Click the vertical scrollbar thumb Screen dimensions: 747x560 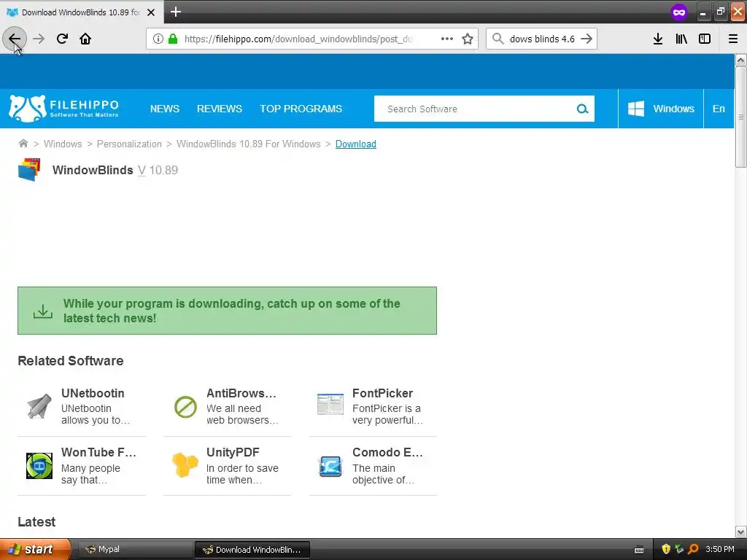click(740, 117)
